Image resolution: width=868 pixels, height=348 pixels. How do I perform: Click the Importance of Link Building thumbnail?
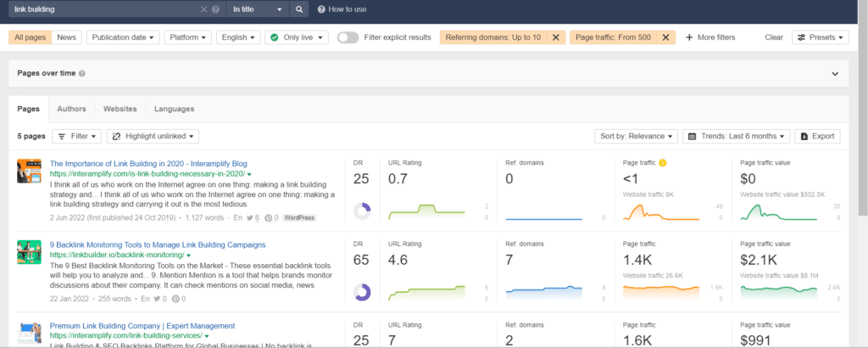click(x=29, y=171)
